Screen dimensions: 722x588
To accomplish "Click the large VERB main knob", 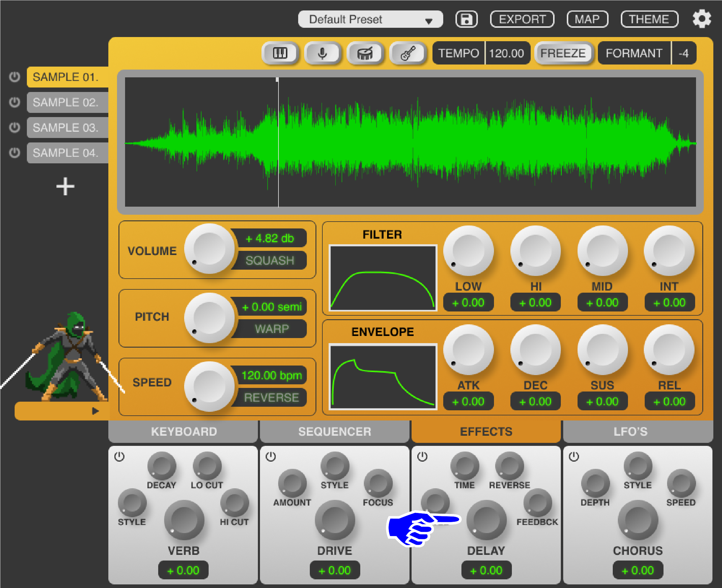I will 184,520.
